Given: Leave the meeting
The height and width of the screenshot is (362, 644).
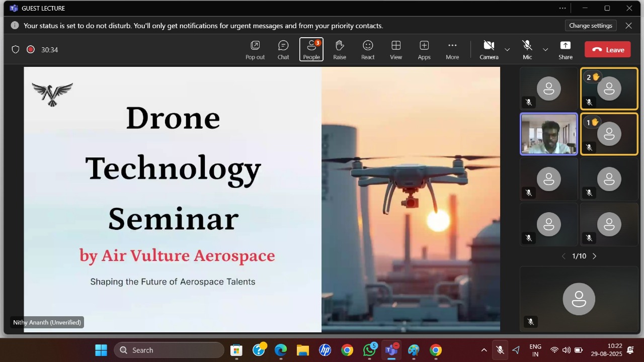Looking at the screenshot, I should 607,50.
